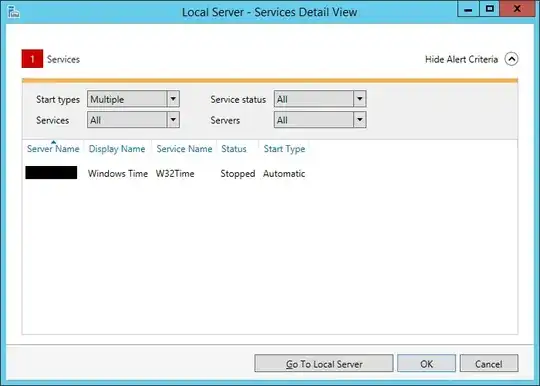The width and height of the screenshot is (540, 386).
Task: Open the Service status dropdown
Action: click(x=320, y=99)
